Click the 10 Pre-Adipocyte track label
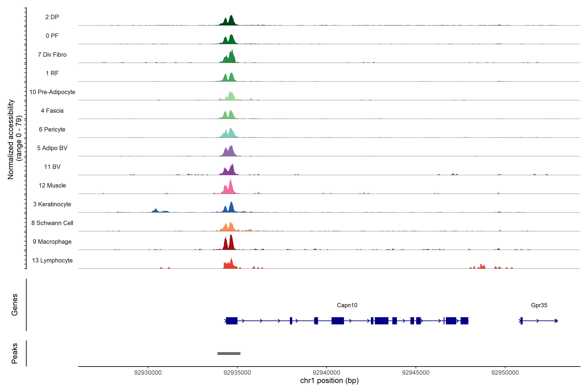 (52, 92)
